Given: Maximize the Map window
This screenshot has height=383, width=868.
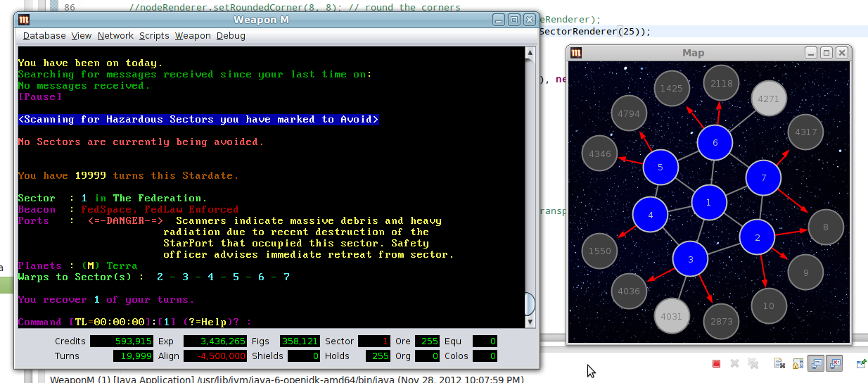Looking at the screenshot, I should click(826, 53).
